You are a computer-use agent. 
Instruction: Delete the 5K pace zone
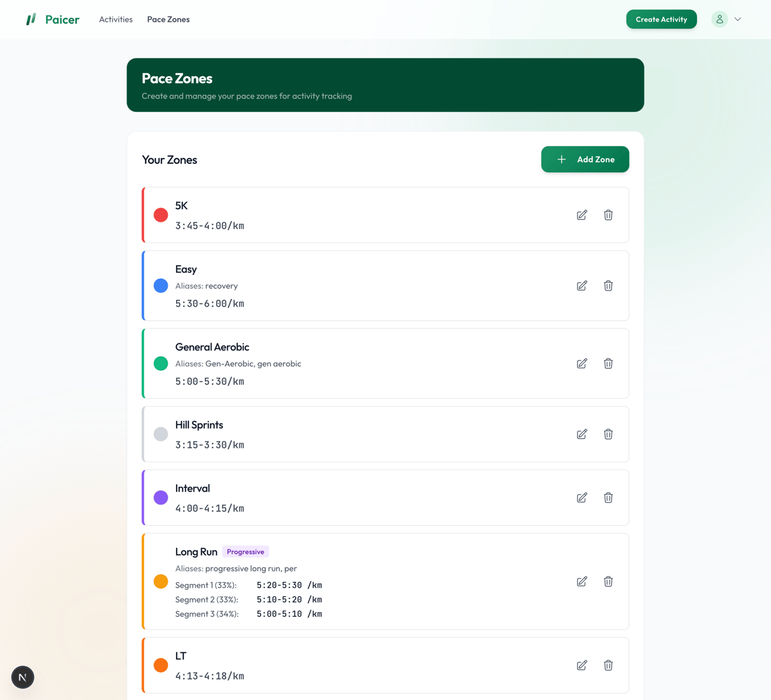[608, 215]
